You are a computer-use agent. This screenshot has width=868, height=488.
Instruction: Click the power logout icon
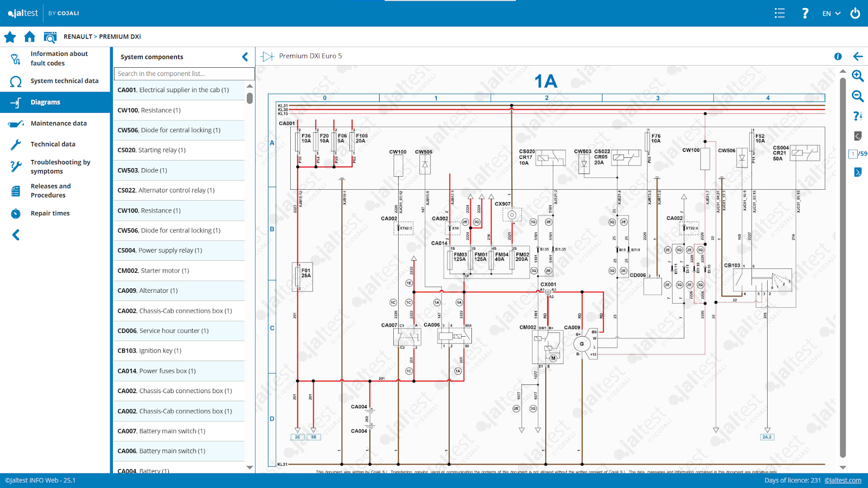tap(855, 13)
